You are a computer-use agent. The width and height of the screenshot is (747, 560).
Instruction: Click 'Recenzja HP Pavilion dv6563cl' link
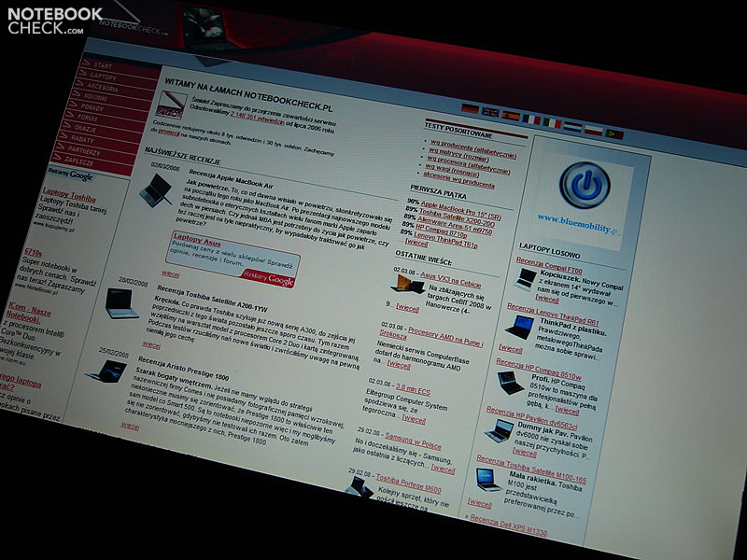531,418
